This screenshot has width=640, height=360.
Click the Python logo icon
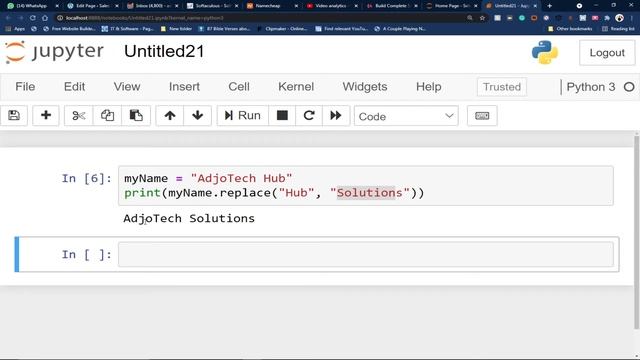[x=545, y=52]
